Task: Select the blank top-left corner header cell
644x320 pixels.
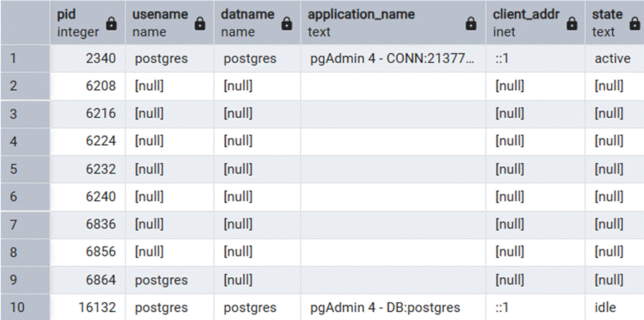Action: pos(25,23)
